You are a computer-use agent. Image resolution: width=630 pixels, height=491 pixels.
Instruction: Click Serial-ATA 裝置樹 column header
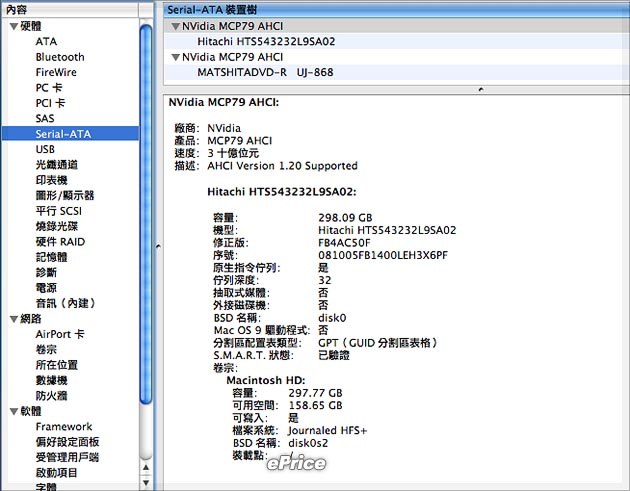tap(397, 10)
